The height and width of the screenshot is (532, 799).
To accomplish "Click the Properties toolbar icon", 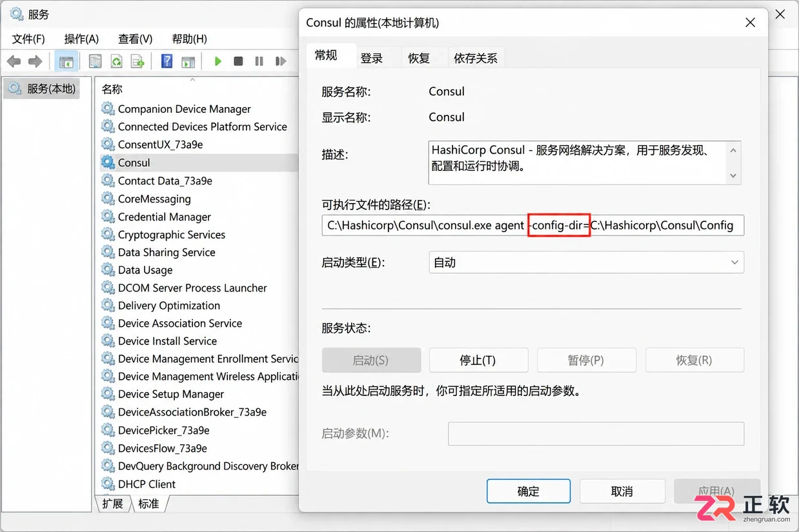I will pos(95,61).
